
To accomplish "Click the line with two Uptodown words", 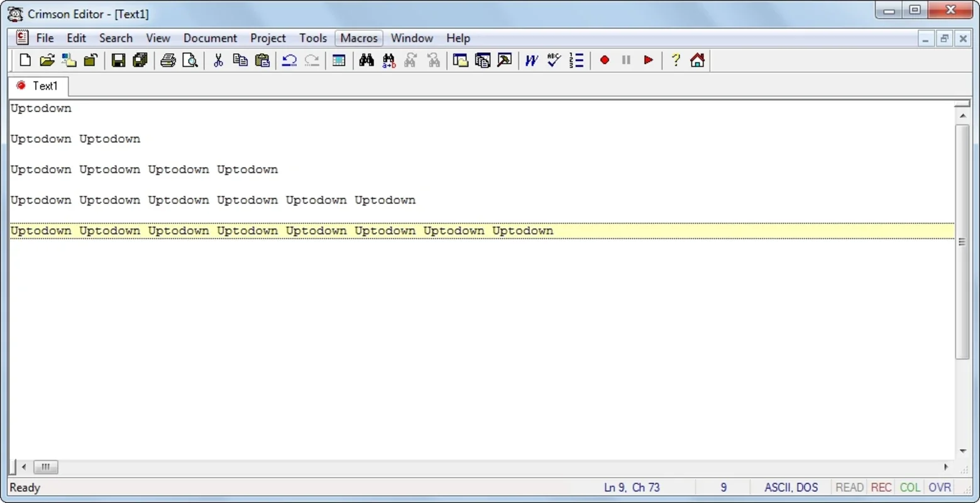I will (75, 139).
